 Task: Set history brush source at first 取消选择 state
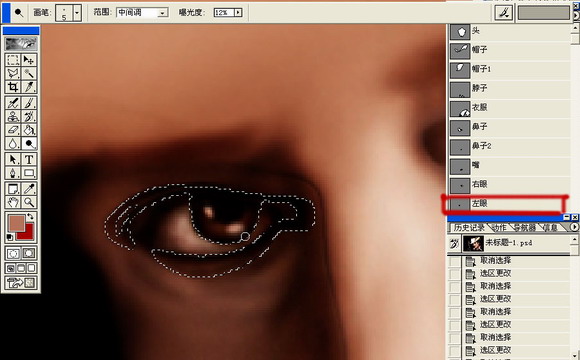tap(454, 261)
